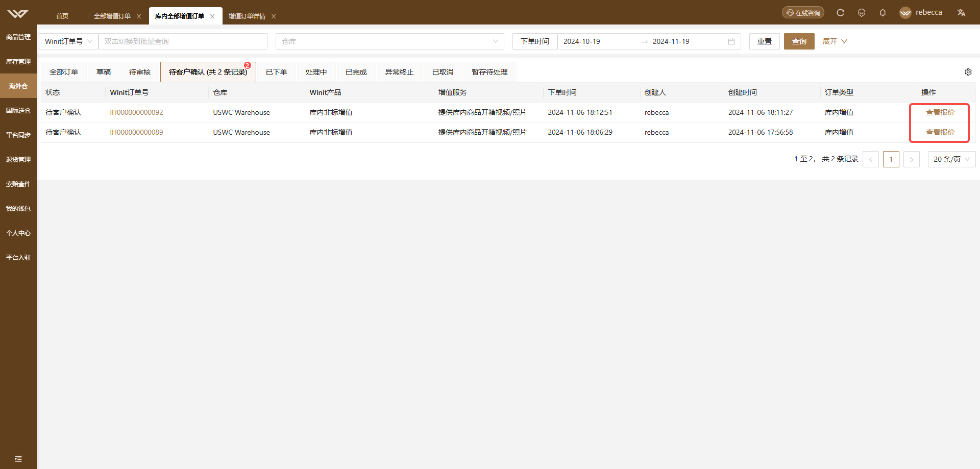Open the 仓库 warehouse dropdown

point(390,41)
